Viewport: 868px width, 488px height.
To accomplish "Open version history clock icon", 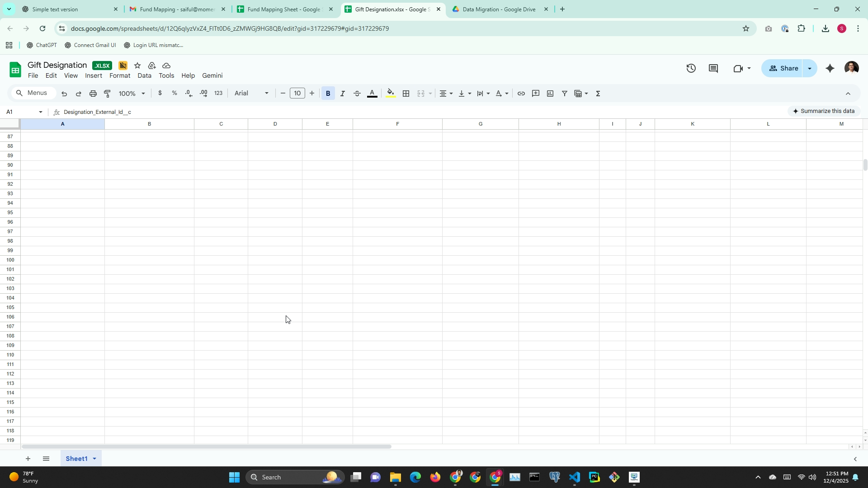I will (691, 69).
